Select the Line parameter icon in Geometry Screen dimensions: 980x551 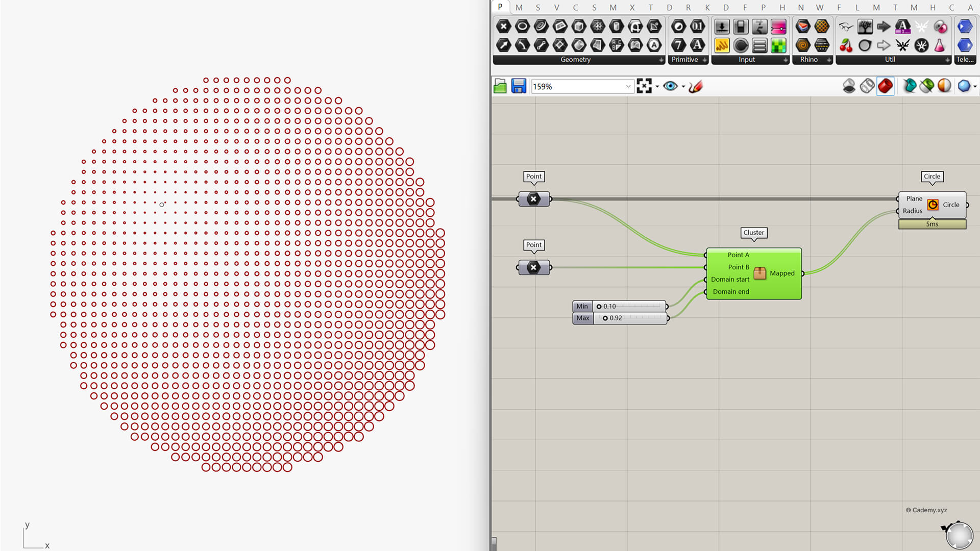click(541, 45)
